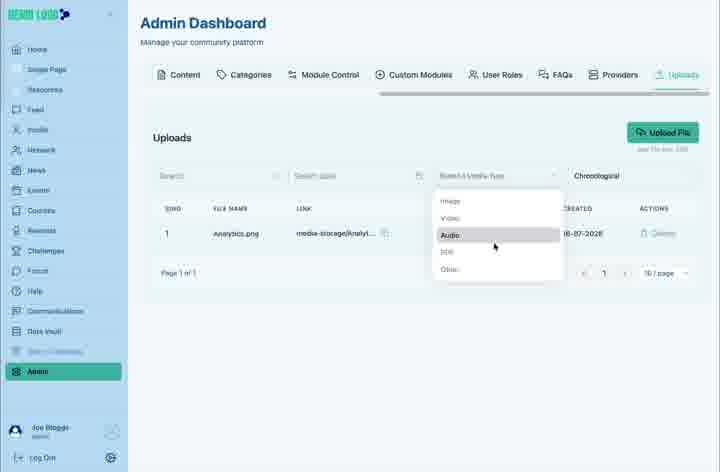Switch to the Providers tab
This screenshot has width=720, height=472.
[613, 75]
